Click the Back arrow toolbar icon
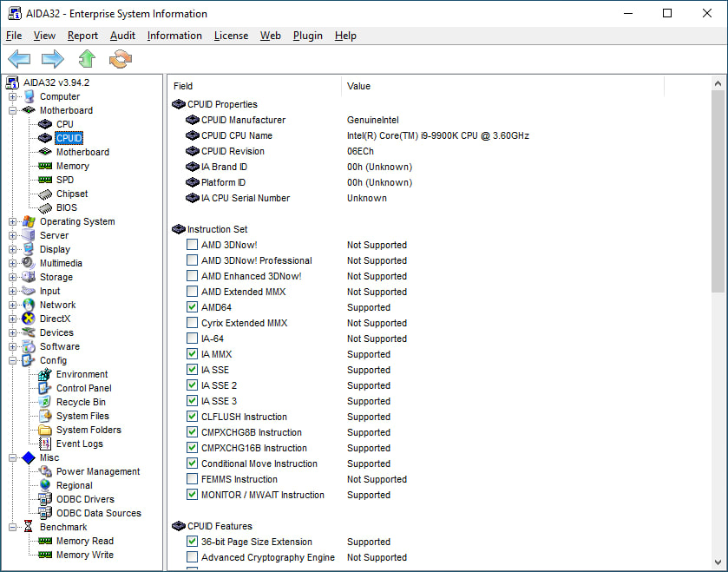The width and height of the screenshot is (728, 572). click(19, 59)
